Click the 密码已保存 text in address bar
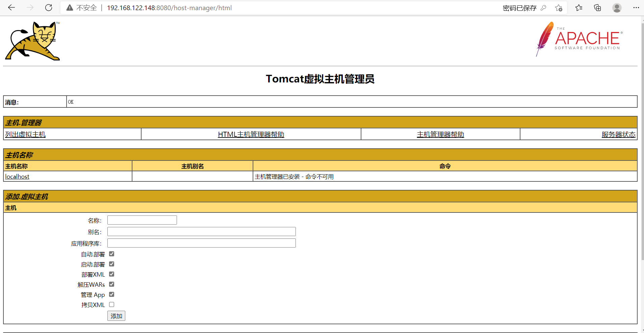Viewport: 644px width, 333px height. [x=519, y=8]
